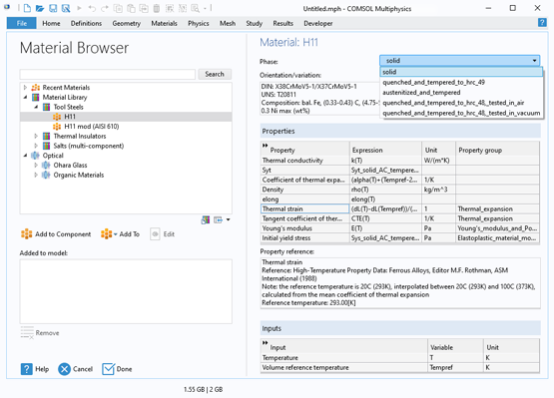Viewport: 554px width, 398px height.
Task: Open the File menu
Action: pyautogui.click(x=22, y=23)
